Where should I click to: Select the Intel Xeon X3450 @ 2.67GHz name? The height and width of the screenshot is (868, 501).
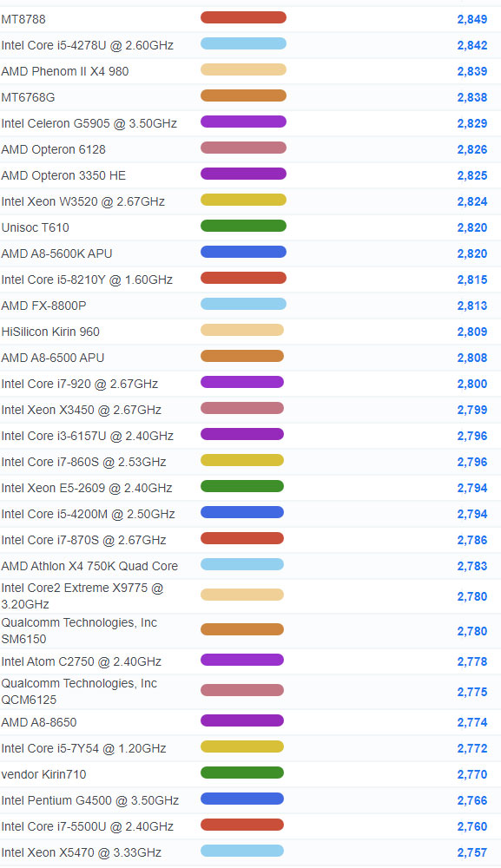[82, 410]
